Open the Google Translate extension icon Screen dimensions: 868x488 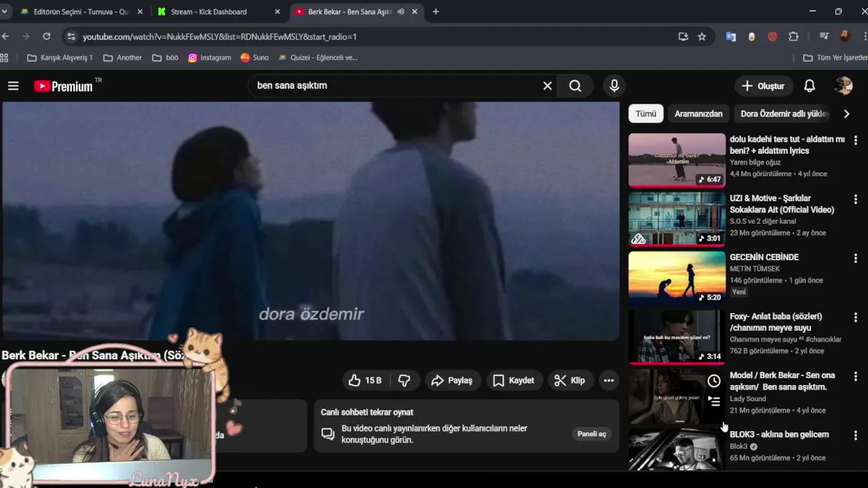pyautogui.click(x=731, y=37)
